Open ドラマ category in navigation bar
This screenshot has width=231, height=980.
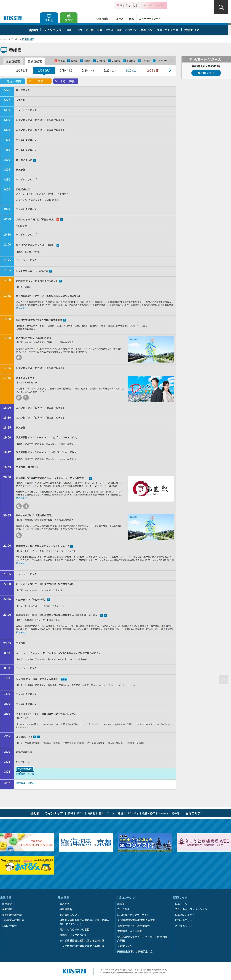pos(79,30)
